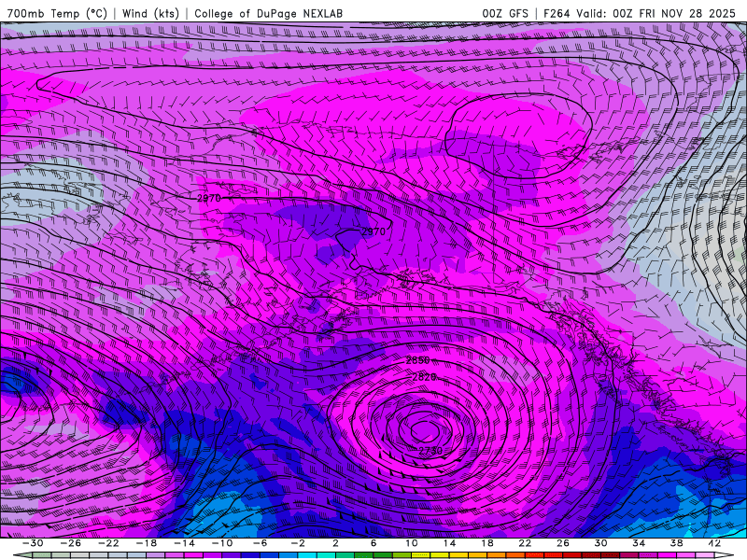Screen dimensions: 747x560
Task: Click the positive 30 color scale label
Action: pyautogui.click(x=600, y=543)
